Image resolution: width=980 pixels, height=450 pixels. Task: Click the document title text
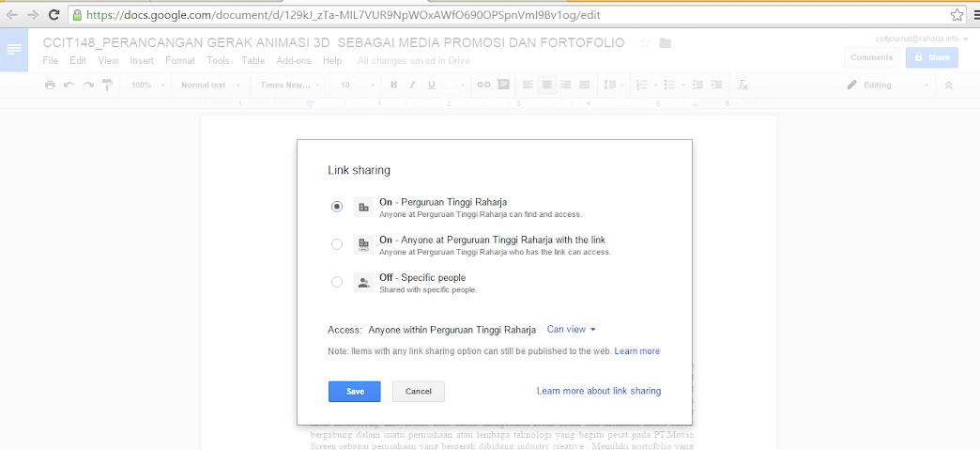pos(334,42)
